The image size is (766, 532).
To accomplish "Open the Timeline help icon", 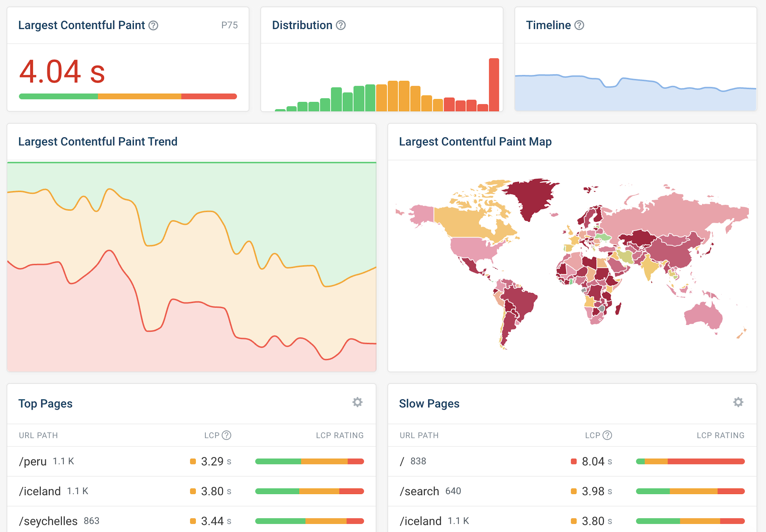I will click(x=579, y=25).
